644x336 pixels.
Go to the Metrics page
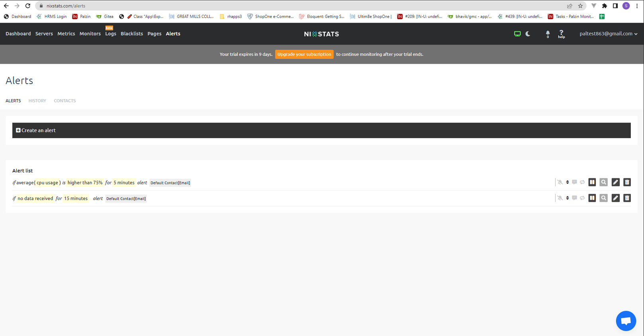66,34
